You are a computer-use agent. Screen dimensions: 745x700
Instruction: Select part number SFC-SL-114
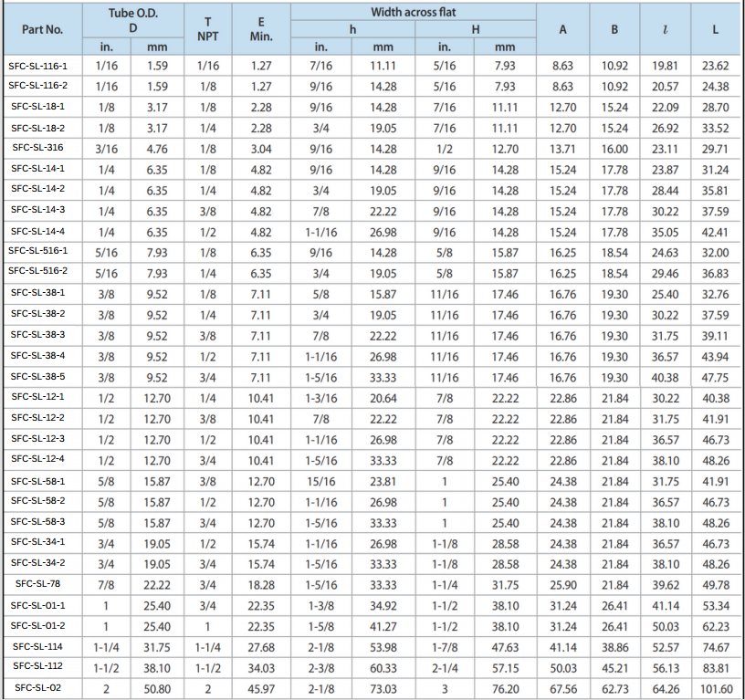[42, 646]
